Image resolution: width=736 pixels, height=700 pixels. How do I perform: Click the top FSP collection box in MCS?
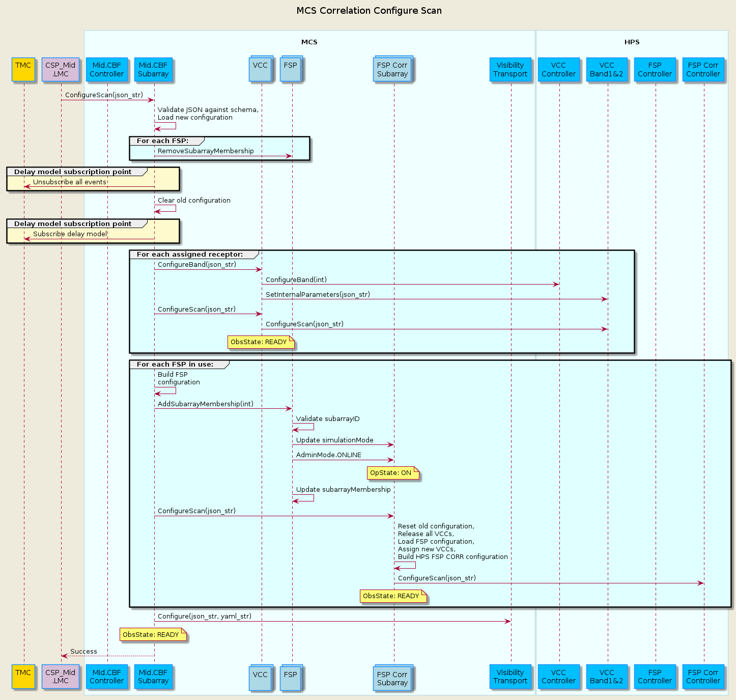pyautogui.click(x=291, y=68)
